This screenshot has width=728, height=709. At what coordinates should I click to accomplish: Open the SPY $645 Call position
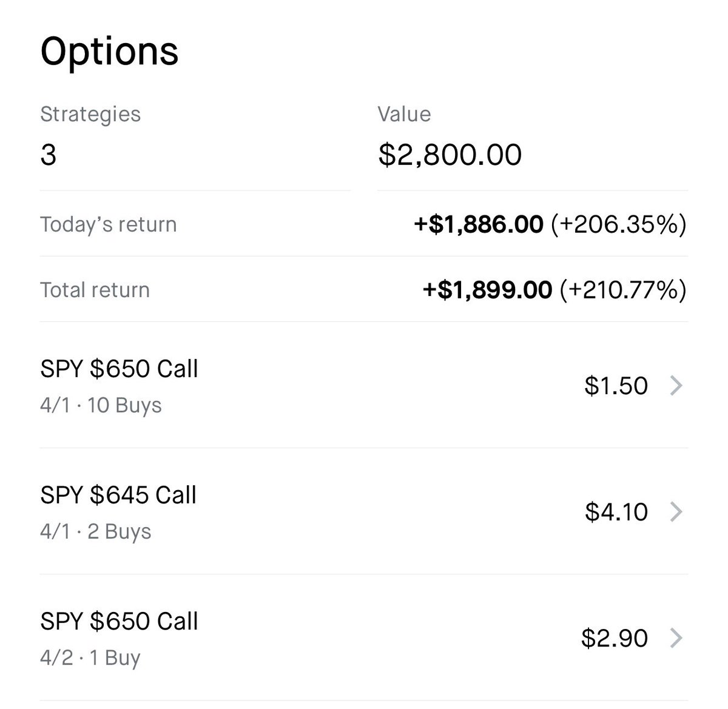[118, 496]
